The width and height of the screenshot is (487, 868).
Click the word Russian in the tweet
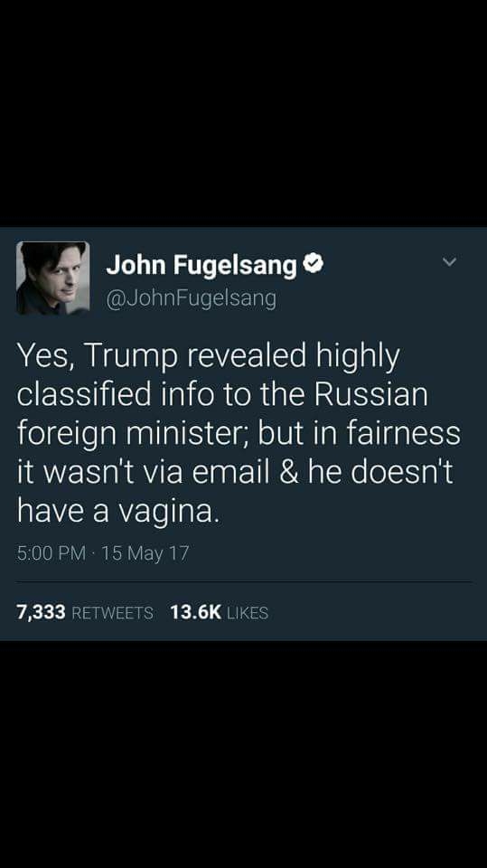pyautogui.click(x=371, y=394)
